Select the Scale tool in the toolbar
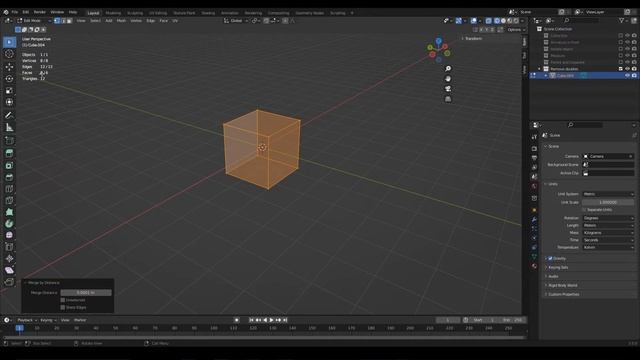 9,90
